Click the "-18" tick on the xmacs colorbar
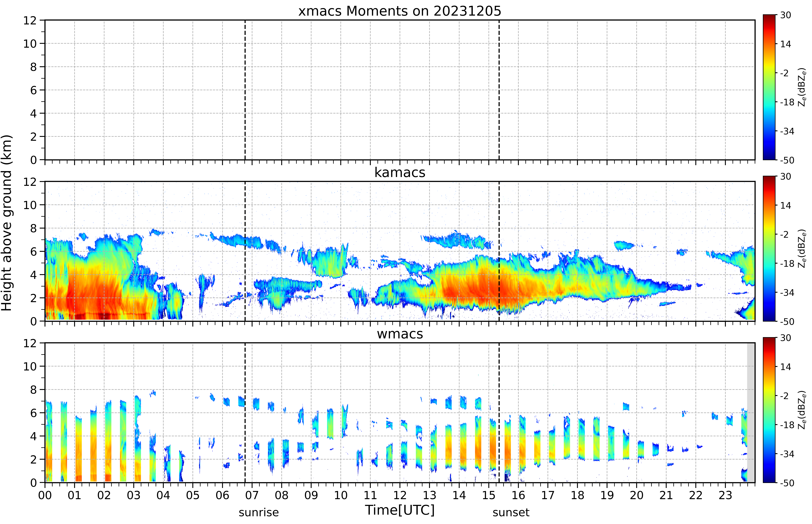Screen dimensions: 812x524 pyautogui.click(x=787, y=102)
